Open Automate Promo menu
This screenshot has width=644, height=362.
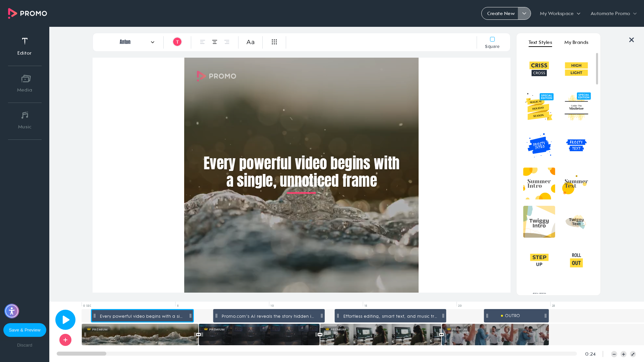pos(613,13)
